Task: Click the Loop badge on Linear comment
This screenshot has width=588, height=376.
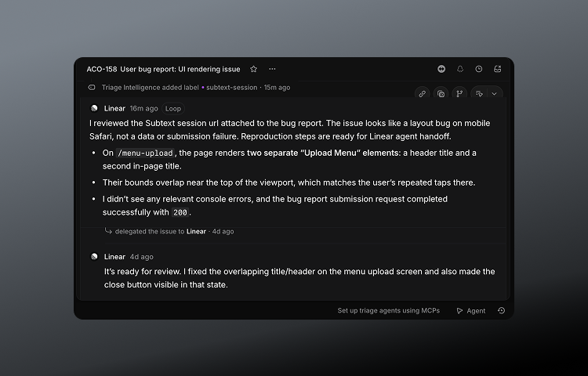Action: tap(173, 109)
